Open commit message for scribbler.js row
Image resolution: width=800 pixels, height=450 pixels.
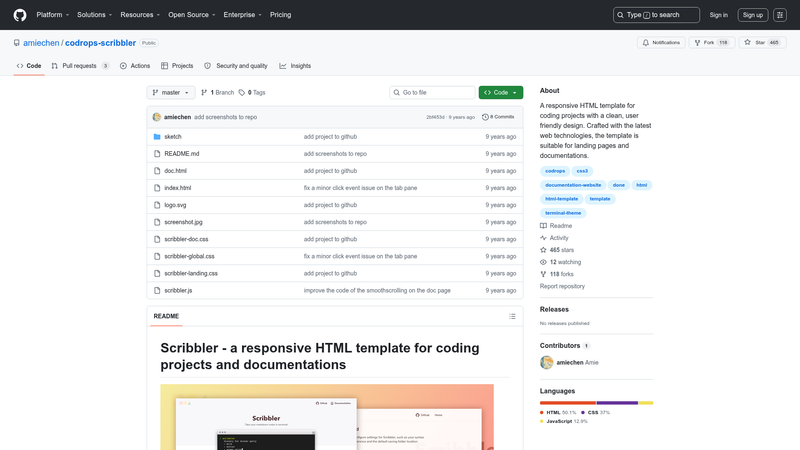377,290
